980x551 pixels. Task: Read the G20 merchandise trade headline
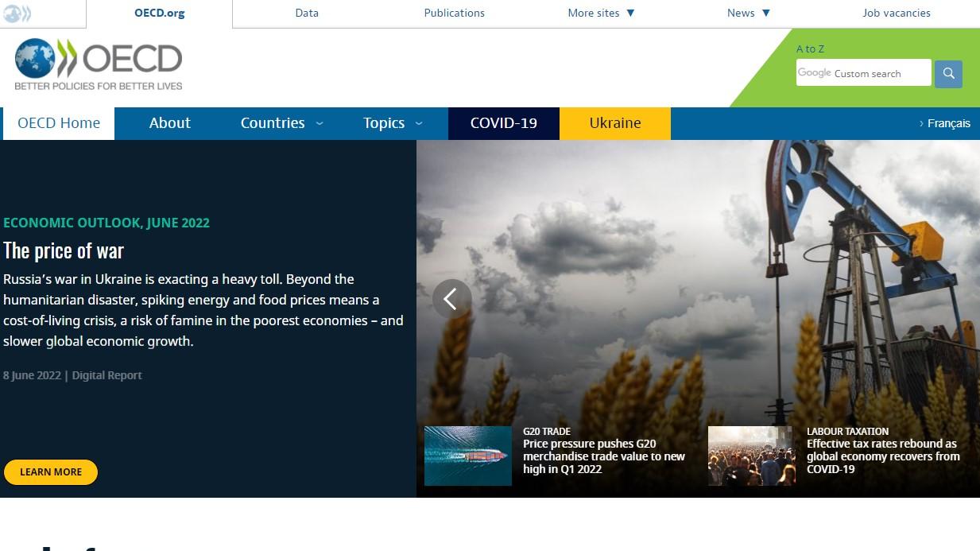tap(603, 456)
